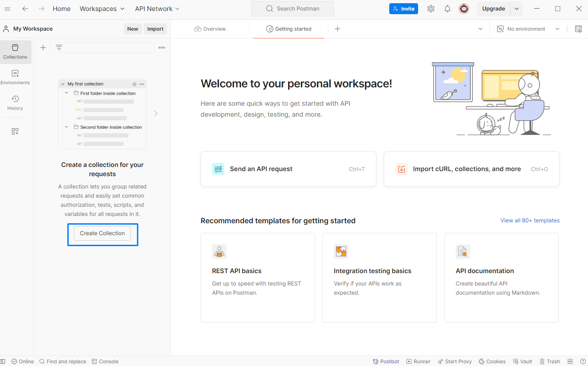
Task: Switch to the Overview tab
Action: 210,29
